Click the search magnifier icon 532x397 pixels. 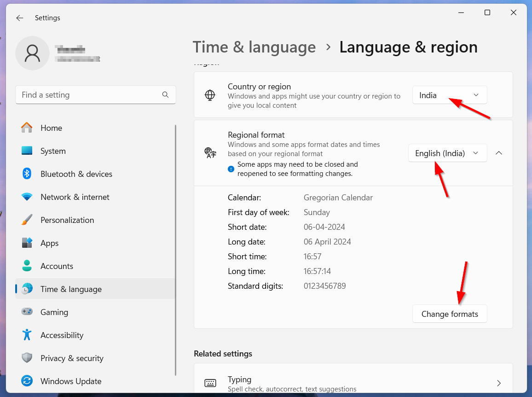tap(165, 95)
